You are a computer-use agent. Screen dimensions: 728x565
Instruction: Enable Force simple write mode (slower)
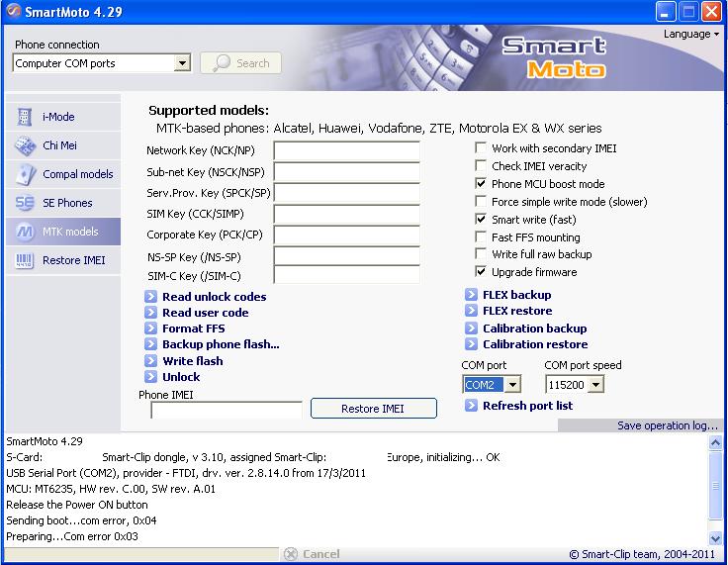481,201
